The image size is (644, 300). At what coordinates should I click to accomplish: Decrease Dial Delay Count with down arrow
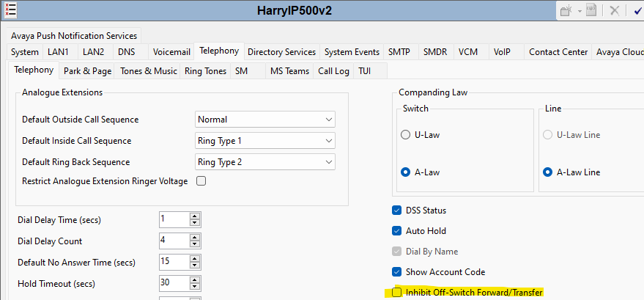click(195, 244)
